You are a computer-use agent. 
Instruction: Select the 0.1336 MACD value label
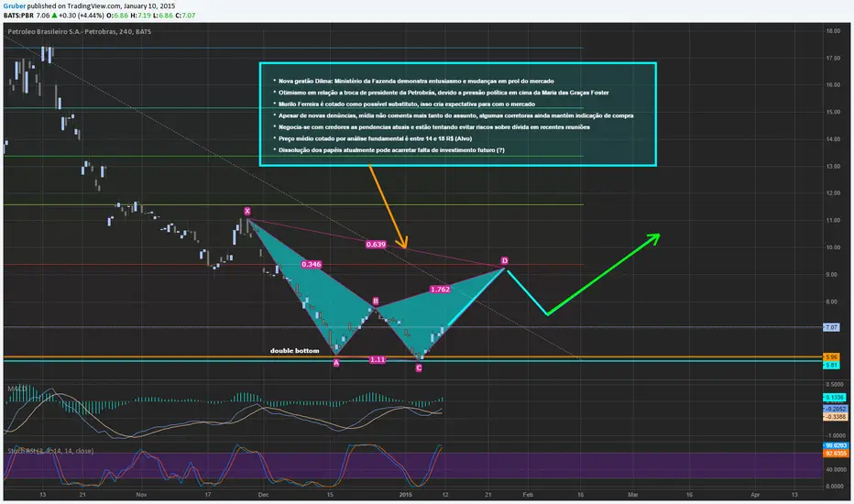pyautogui.click(x=835, y=397)
